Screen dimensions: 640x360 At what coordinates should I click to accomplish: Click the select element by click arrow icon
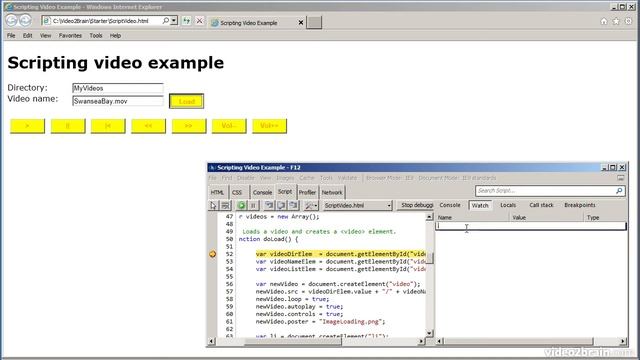213,205
